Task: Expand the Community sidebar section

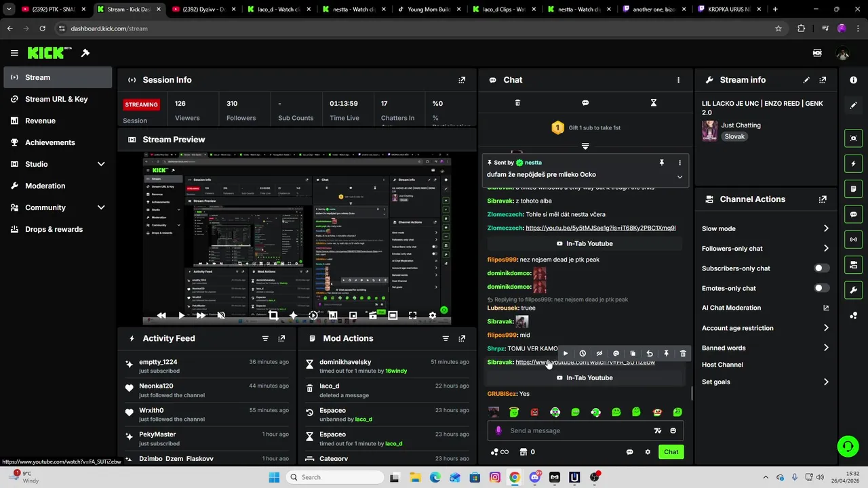Action: 101,207
